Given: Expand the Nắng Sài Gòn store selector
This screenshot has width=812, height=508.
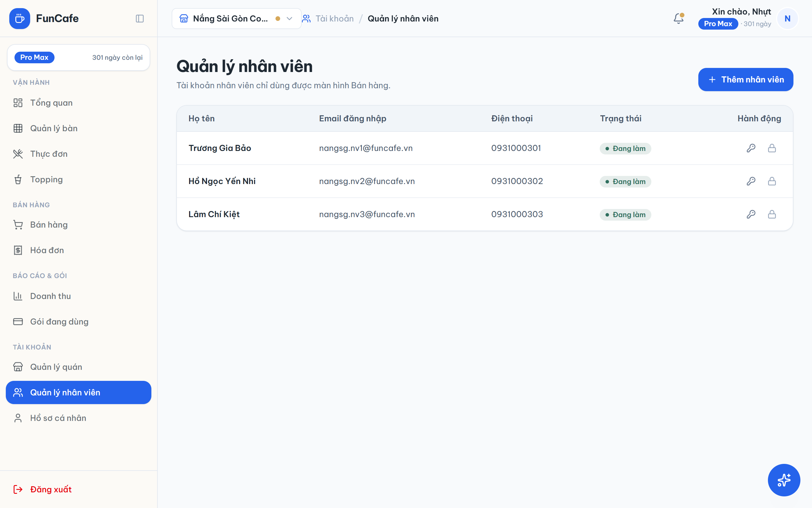Looking at the screenshot, I should (x=237, y=19).
